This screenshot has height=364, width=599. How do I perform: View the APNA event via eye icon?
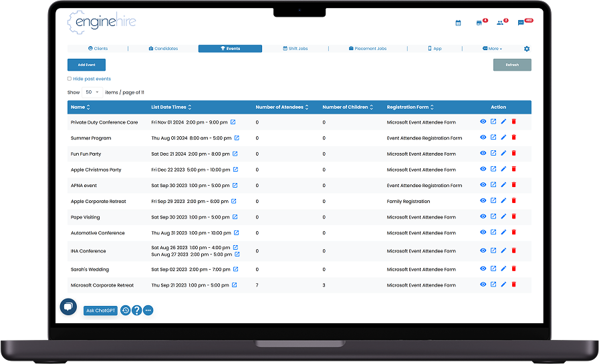[x=483, y=184]
